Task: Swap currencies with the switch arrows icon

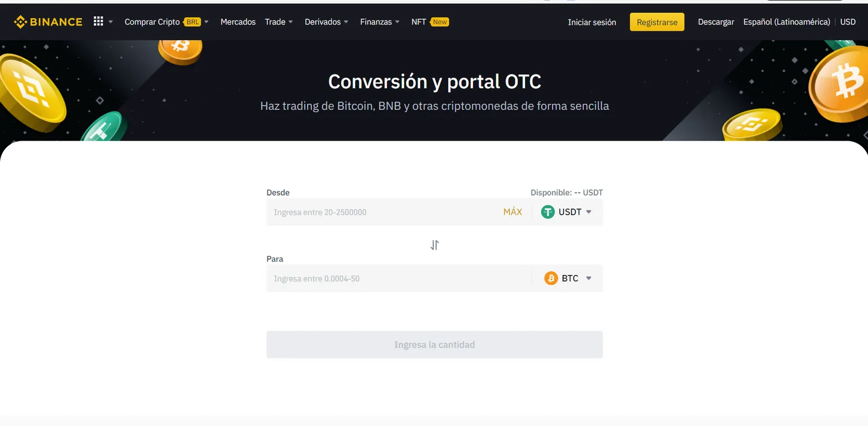Action: tap(435, 245)
